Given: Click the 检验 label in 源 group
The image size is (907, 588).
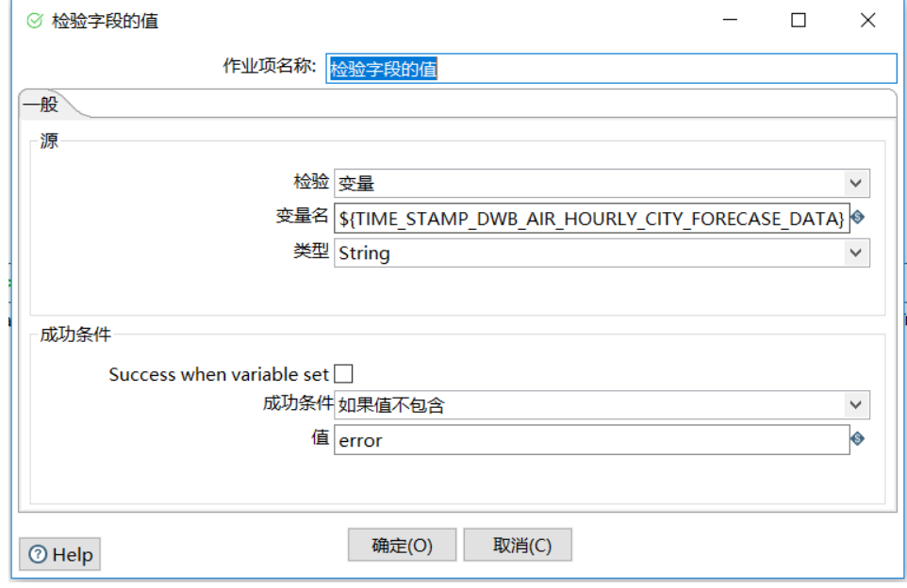Looking at the screenshot, I should tap(311, 182).
